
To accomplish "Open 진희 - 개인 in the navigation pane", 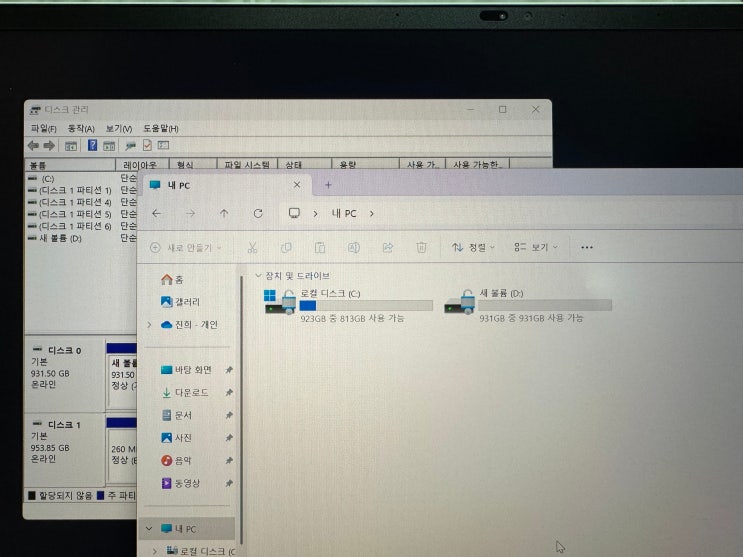I will (x=189, y=325).
